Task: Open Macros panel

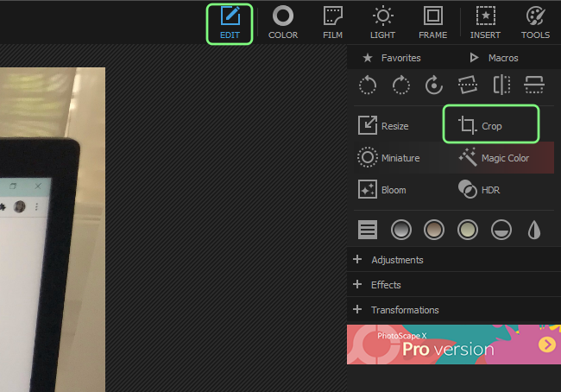Action: click(494, 58)
